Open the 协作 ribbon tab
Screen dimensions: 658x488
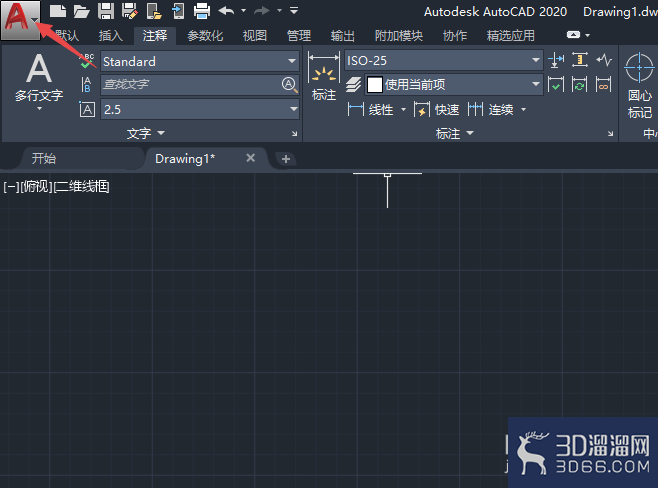pos(455,36)
